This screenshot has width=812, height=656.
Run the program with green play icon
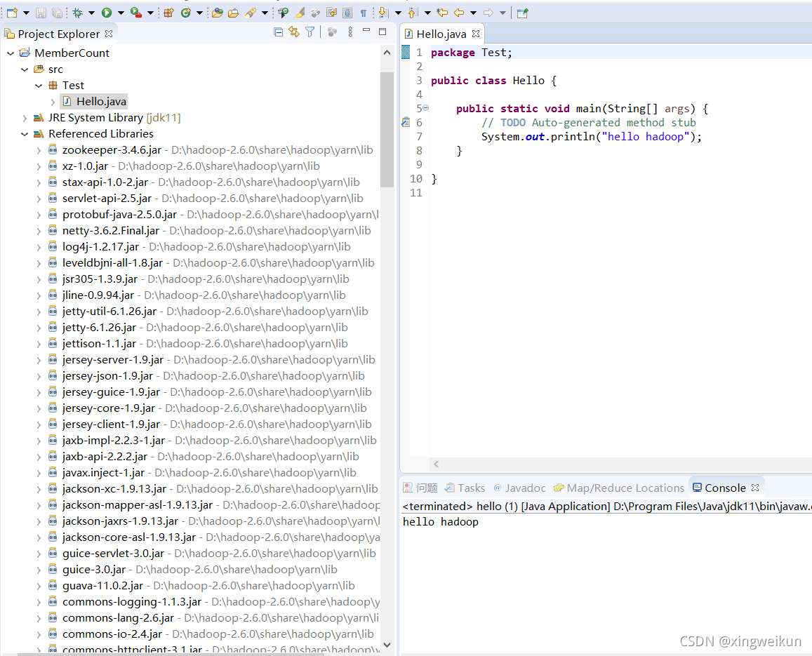click(107, 13)
